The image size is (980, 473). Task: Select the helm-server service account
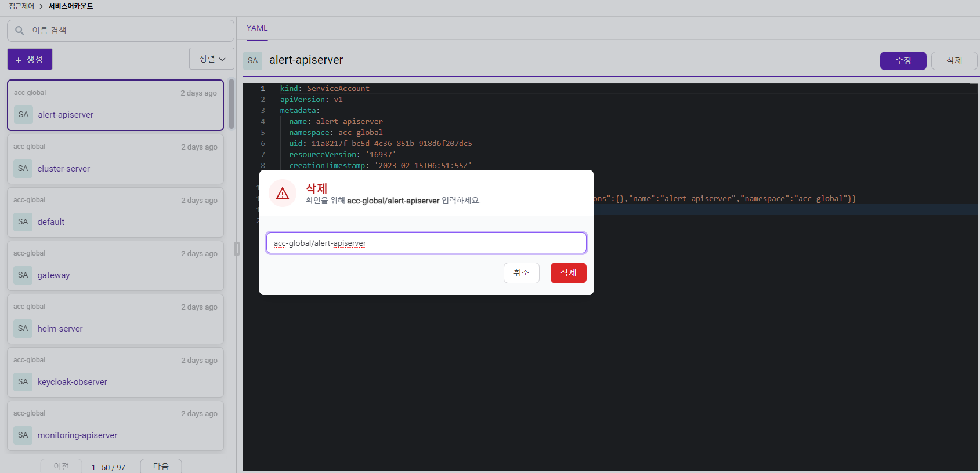click(115, 319)
